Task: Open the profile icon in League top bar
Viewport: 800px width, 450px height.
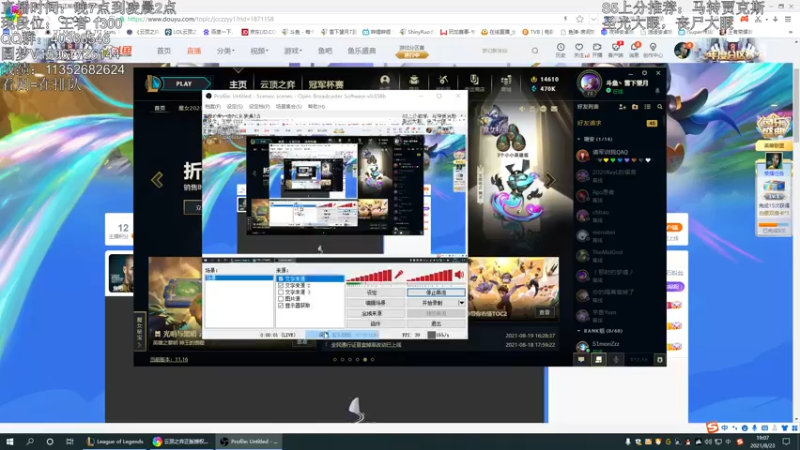Action: click(385, 81)
